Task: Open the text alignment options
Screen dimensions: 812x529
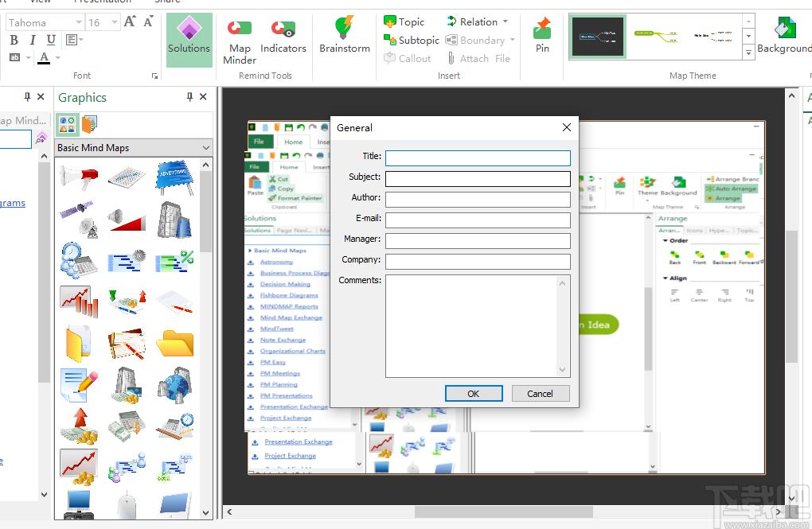Action: [x=75, y=40]
